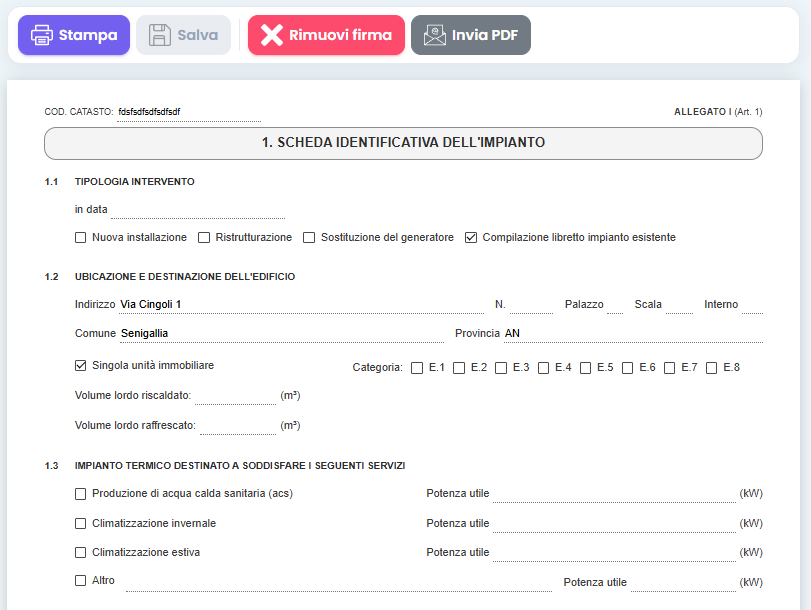The width and height of the screenshot is (811, 610).
Task: Click the heading '1. SCHEDA IDENTIFICATIVA DELL'IMPIANTO'
Action: [x=403, y=143]
